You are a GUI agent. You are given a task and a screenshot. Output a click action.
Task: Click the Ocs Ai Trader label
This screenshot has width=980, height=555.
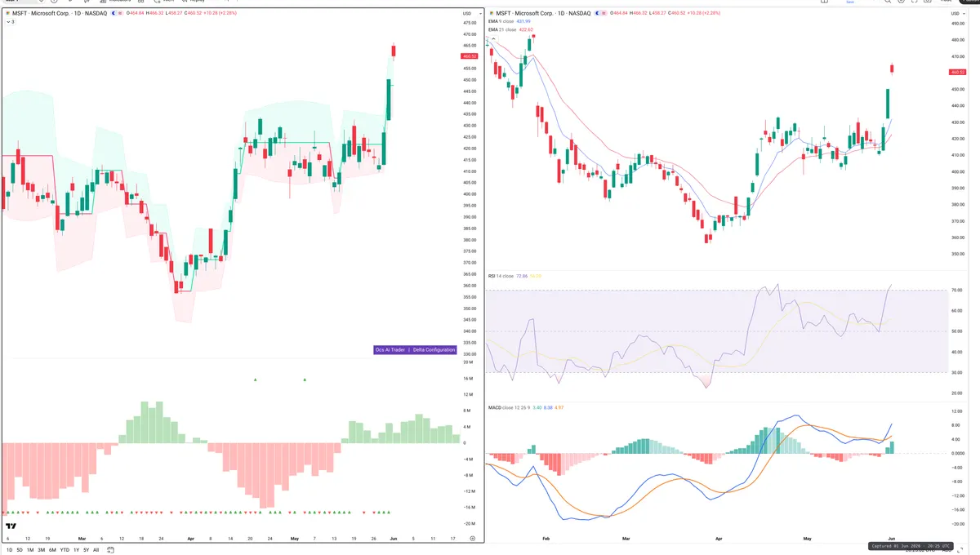tap(390, 349)
